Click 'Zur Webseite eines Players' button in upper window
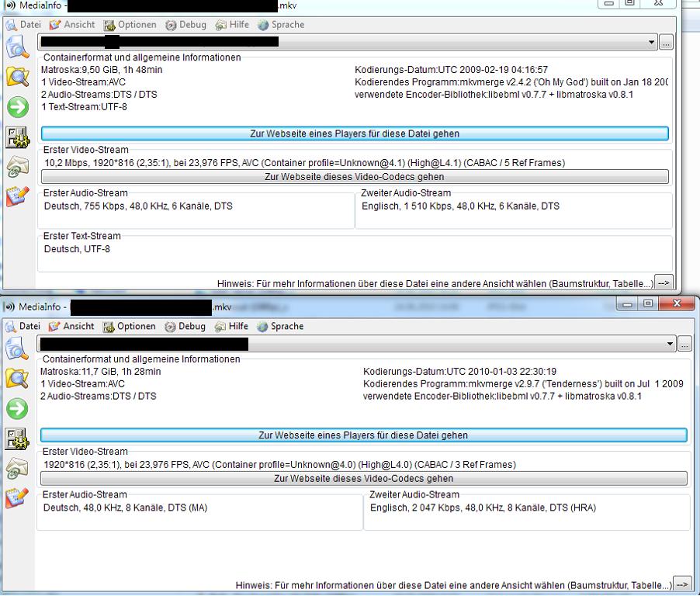The width and height of the screenshot is (700, 596). (354, 133)
